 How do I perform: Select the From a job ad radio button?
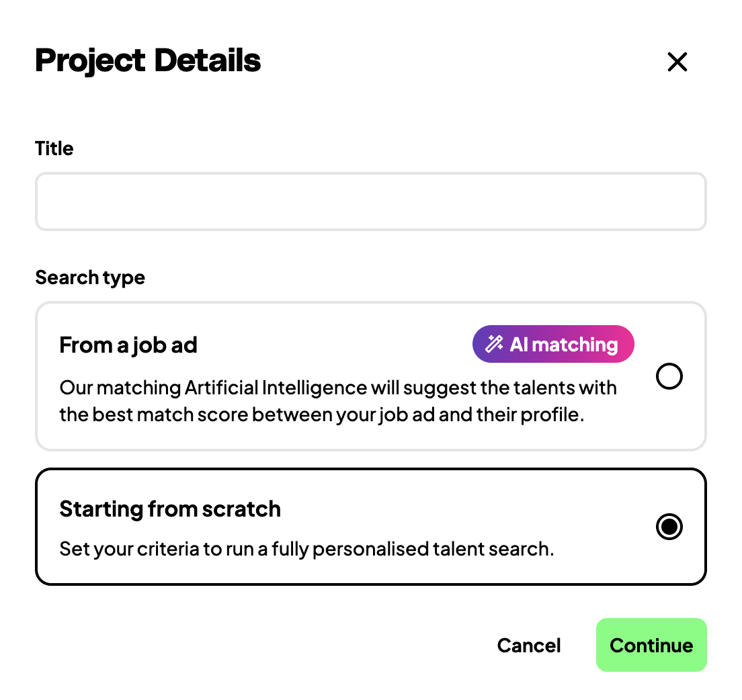pyautogui.click(x=669, y=376)
